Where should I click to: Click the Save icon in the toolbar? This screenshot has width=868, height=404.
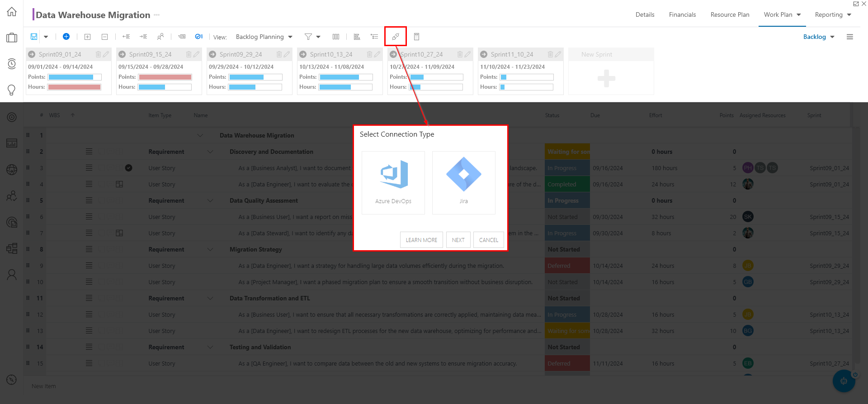(34, 37)
